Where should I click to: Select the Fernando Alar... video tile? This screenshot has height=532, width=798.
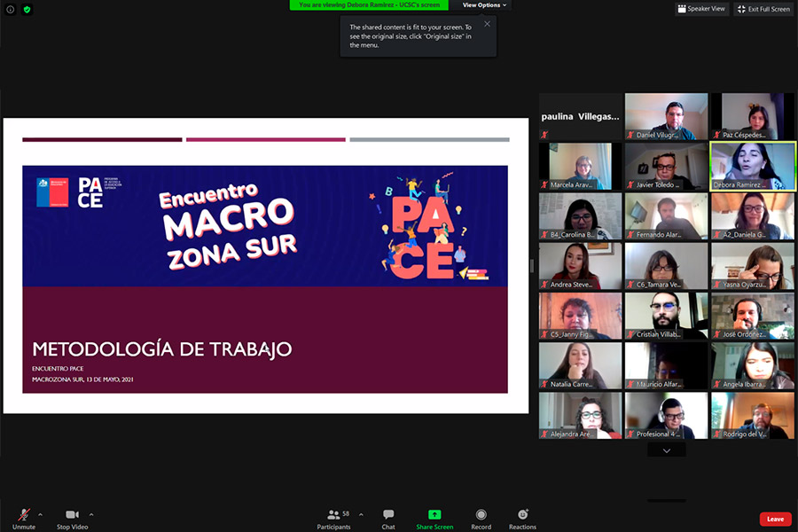[666, 215]
